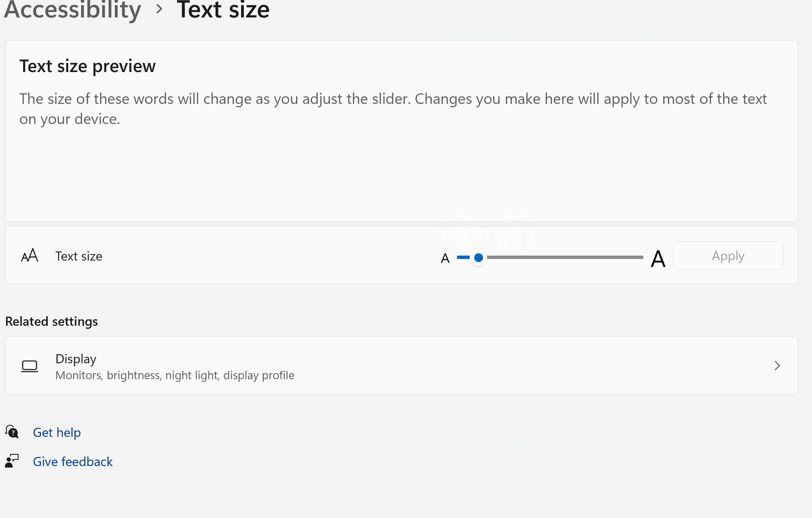Click the Display laptop icon
Image resolution: width=812 pixels, height=518 pixels.
pos(30,366)
